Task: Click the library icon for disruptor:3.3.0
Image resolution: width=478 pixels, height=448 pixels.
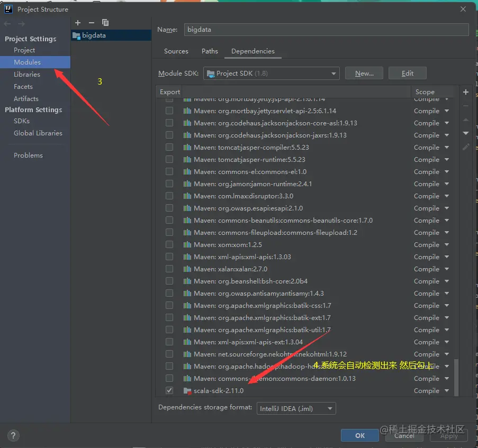Action: coord(187,196)
